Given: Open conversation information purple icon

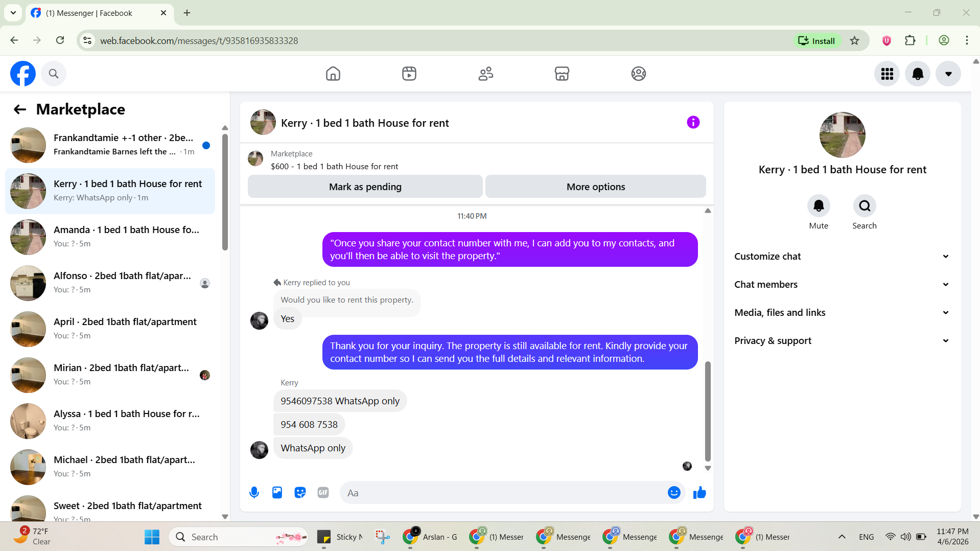Looking at the screenshot, I should pos(693,122).
